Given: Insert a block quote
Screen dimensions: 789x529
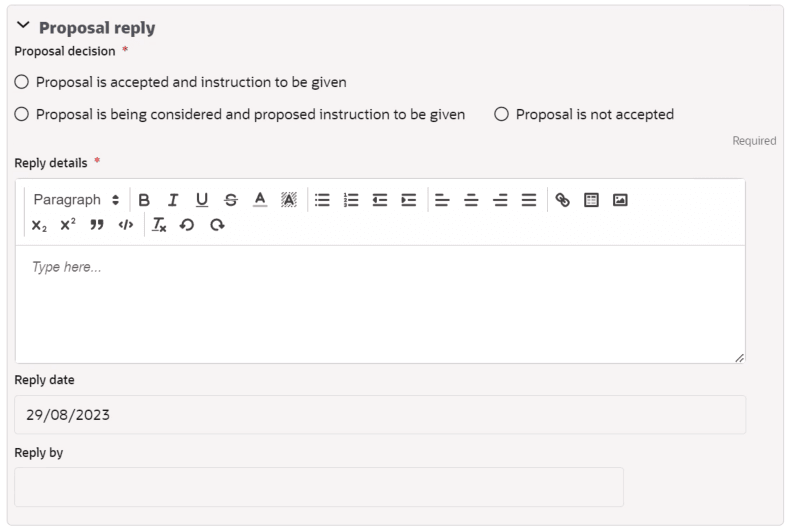Looking at the screenshot, I should 97,225.
